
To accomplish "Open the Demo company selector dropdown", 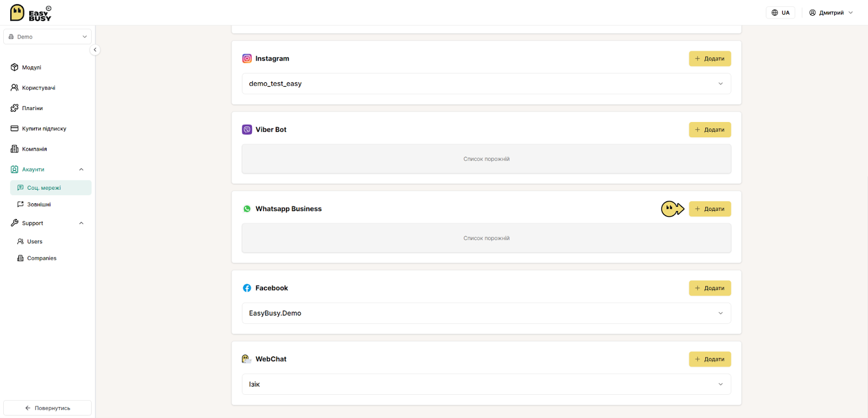I will (47, 37).
